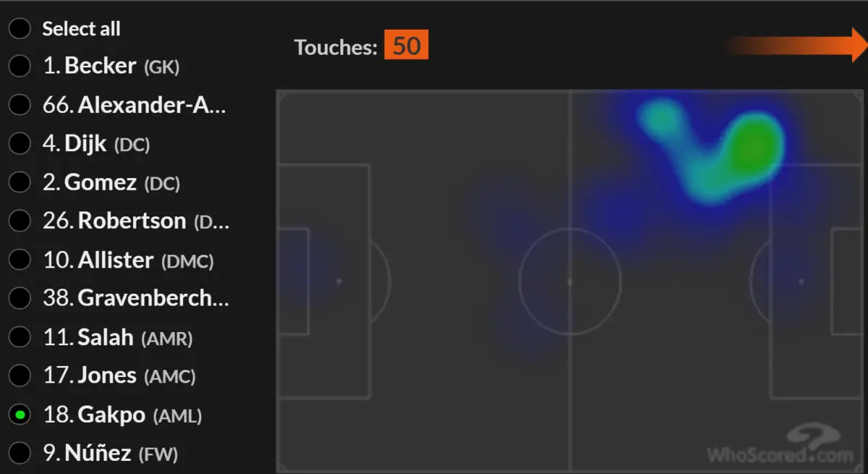868x474 pixels.
Task: Click the center circle of the pitch
Action: pyautogui.click(x=569, y=281)
